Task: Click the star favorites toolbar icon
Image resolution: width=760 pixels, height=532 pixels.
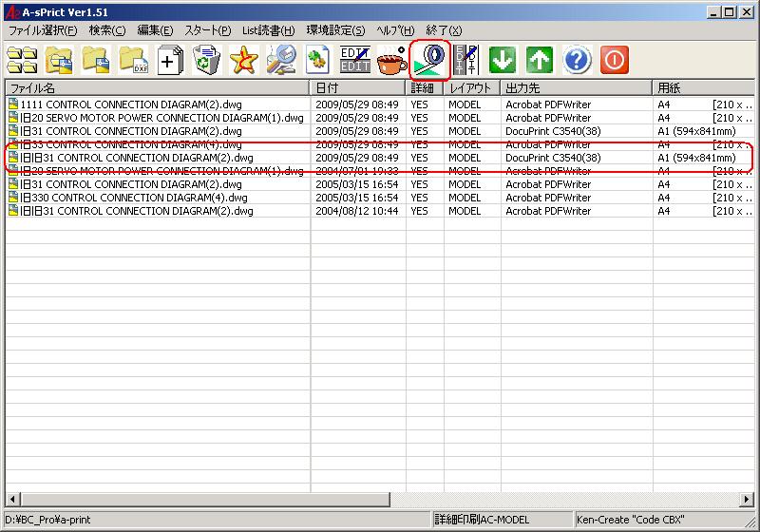Action: coord(244,61)
